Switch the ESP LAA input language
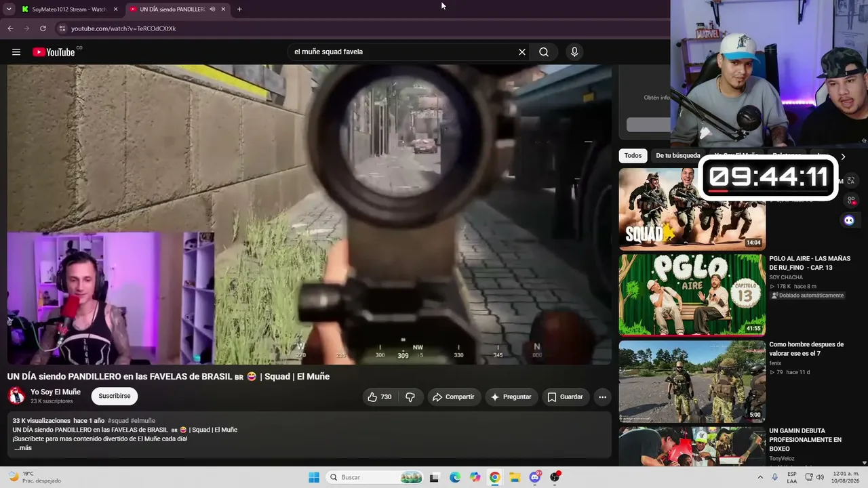Screen dimensions: 868x488 tap(792, 477)
